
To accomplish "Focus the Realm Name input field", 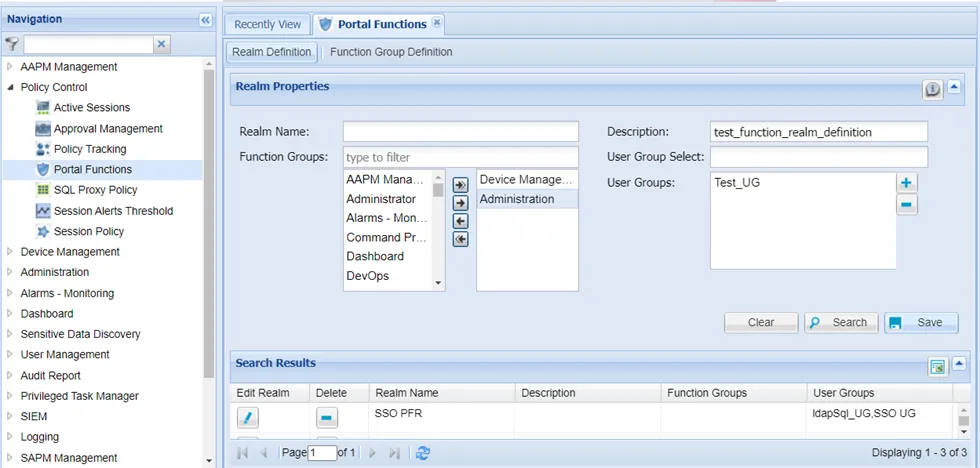I will 461,132.
